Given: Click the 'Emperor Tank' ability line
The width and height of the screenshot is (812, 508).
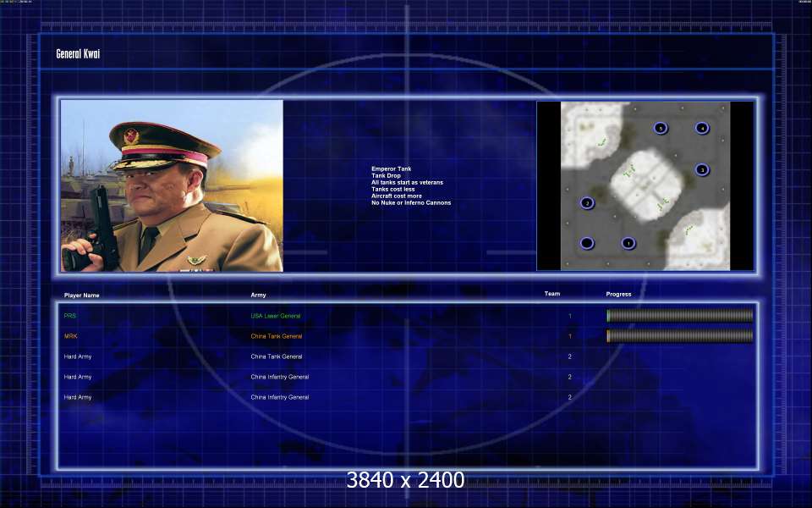Looking at the screenshot, I should [x=391, y=168].
